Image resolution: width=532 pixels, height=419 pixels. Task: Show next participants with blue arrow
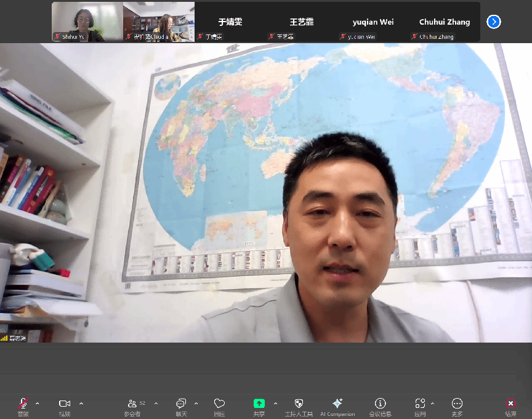(493, 22)
